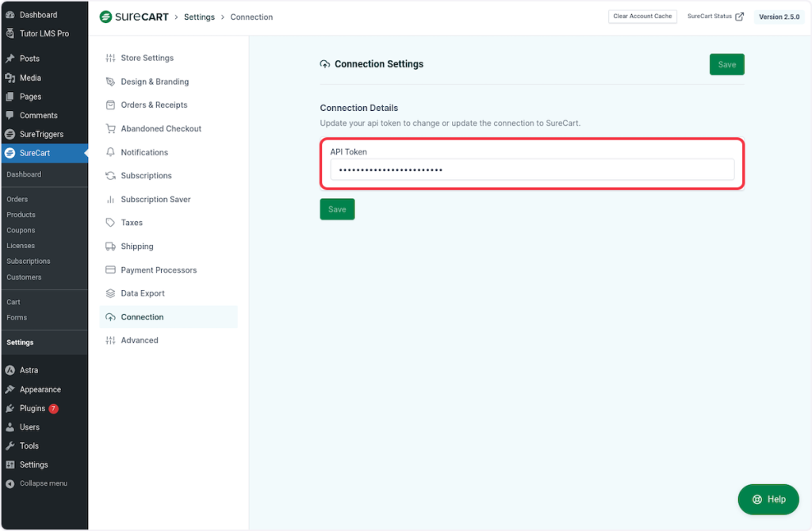The height and width of the screenshot is (531, 812).
Task: Click the Notifications bell icon
Action: [x=110, y=152]
